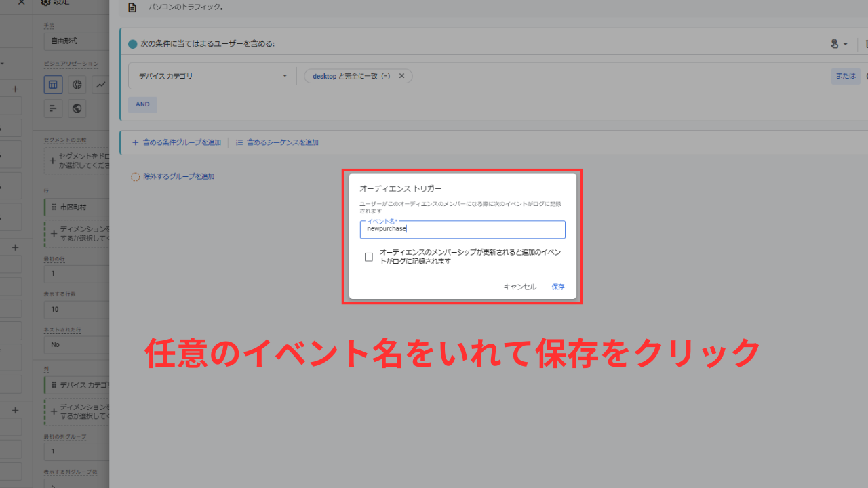Open the 自由形式 technique dropdown

pos(76,41)
